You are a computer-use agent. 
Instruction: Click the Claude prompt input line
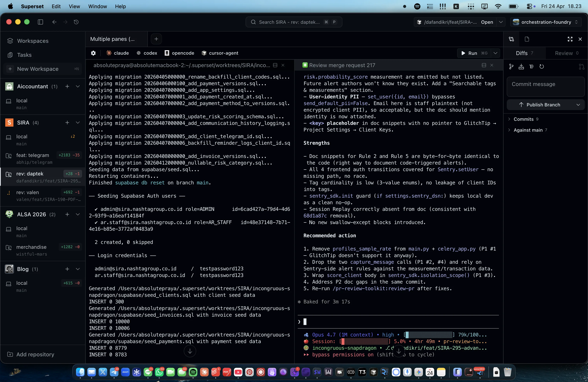pyautogui.click(x=398, y=322)
